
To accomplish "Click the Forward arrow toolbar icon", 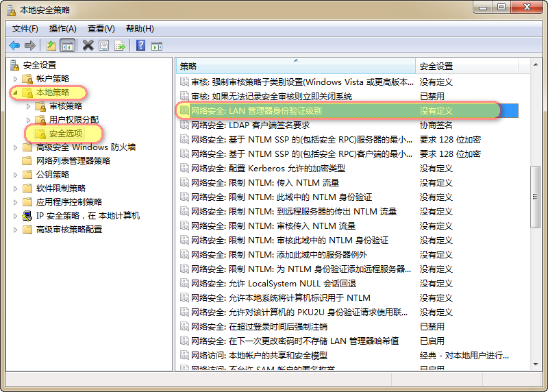I will click(x=29, y=46).
